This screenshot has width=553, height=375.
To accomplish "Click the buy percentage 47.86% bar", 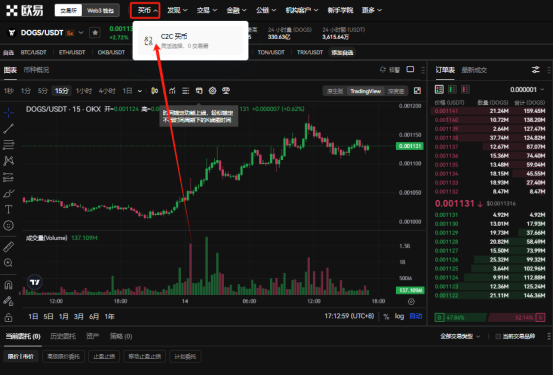I will point(460,317).
